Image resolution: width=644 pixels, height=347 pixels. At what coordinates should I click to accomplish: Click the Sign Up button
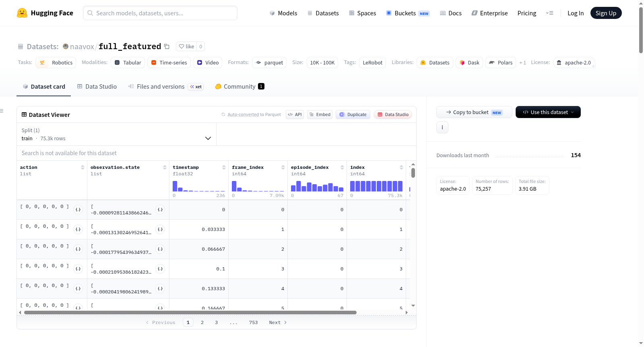point(606,13)
